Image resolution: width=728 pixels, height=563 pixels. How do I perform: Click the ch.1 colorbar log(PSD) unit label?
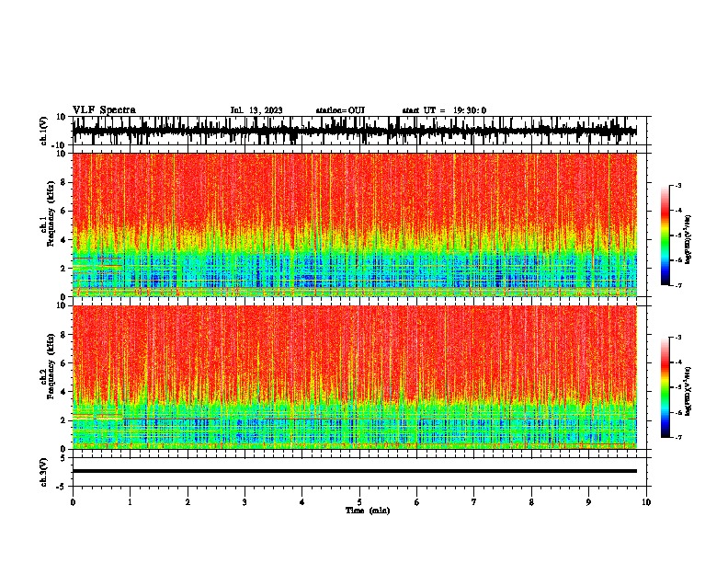[688, 239]
